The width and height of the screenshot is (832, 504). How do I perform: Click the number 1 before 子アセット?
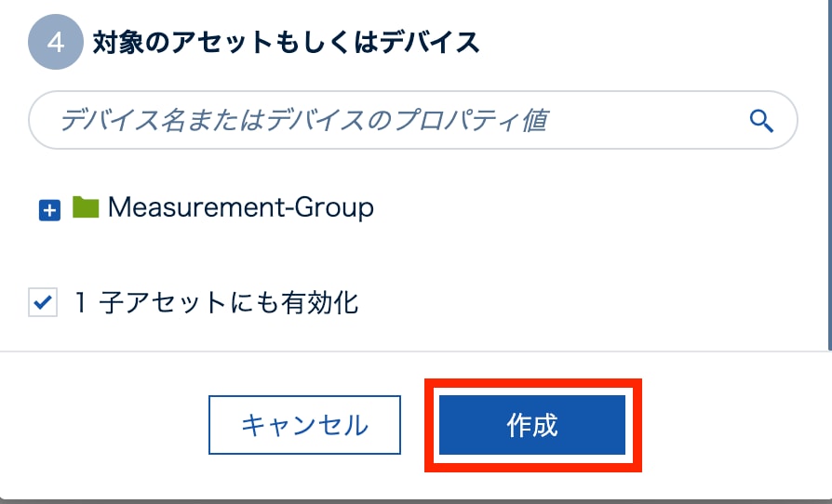(81, 302)
